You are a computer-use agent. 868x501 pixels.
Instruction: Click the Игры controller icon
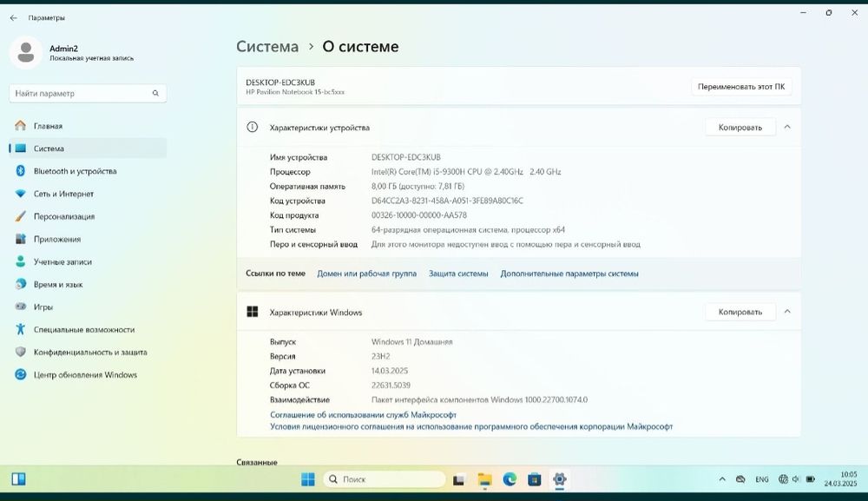(21, 307)
